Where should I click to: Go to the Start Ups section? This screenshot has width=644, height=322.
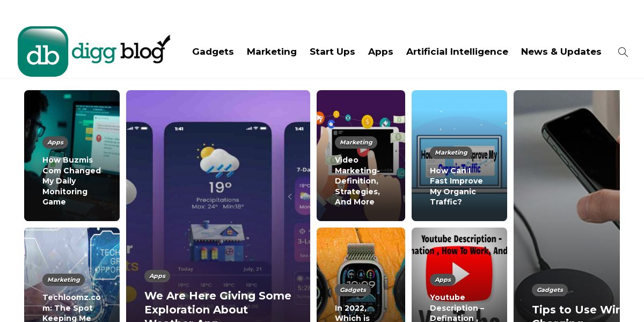[332, 52]
